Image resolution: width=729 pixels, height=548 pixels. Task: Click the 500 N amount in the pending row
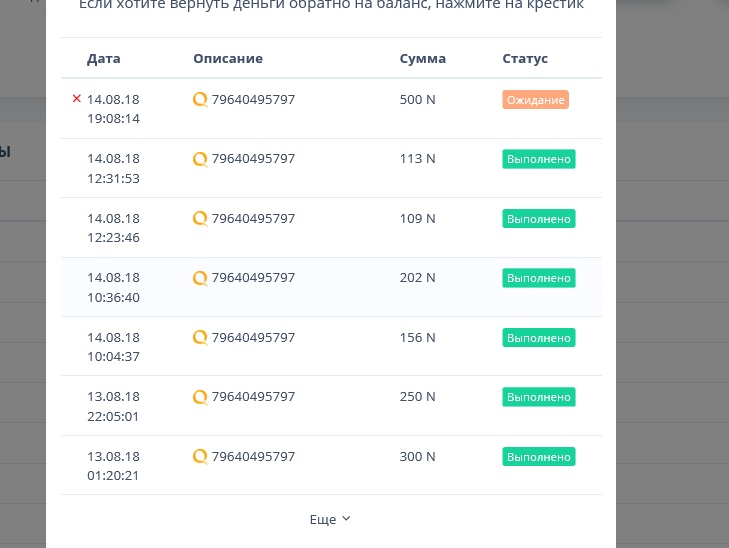tap(417, 100)
